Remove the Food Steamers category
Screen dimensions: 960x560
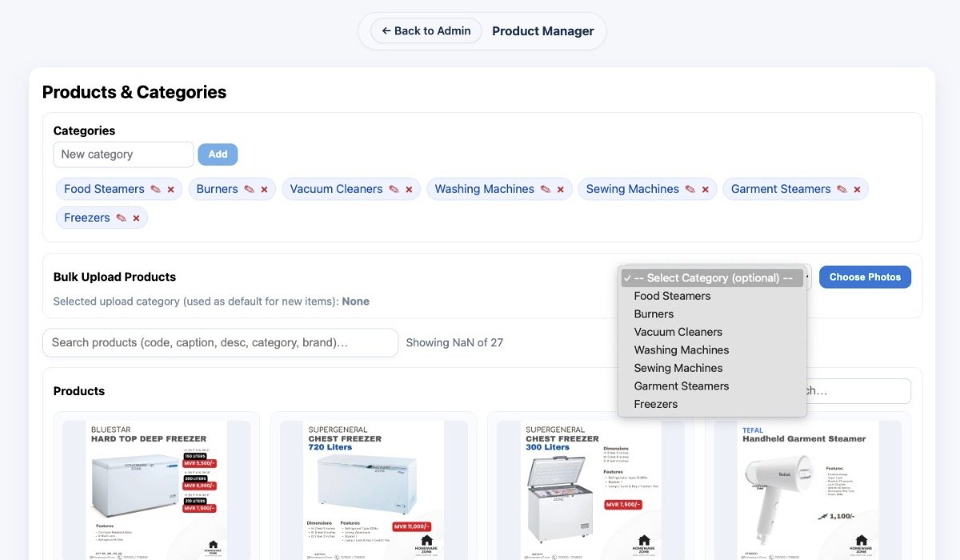(169, 189)
